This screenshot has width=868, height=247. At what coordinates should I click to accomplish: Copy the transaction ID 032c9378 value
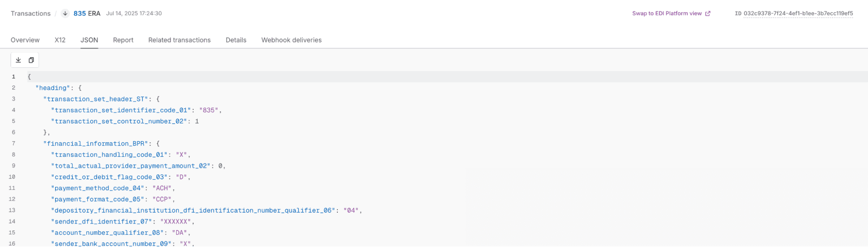(x=798, y=13)
